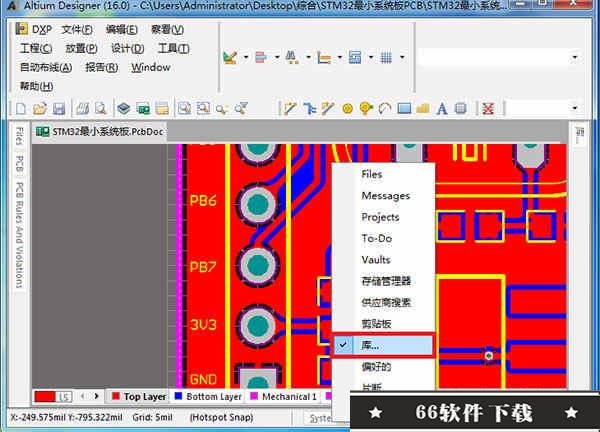The image size is (600, 432).
Task: Toggle the checked 库... popup entry
Action: (383, 345)
